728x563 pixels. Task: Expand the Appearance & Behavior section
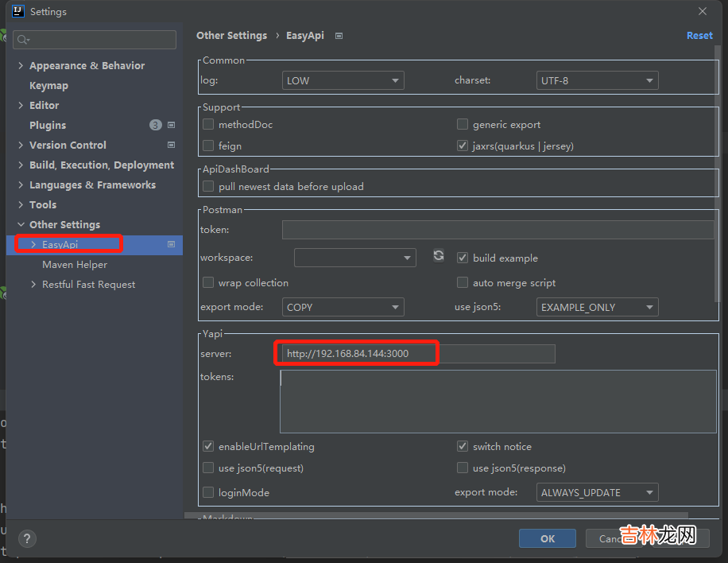click(21, 66)
